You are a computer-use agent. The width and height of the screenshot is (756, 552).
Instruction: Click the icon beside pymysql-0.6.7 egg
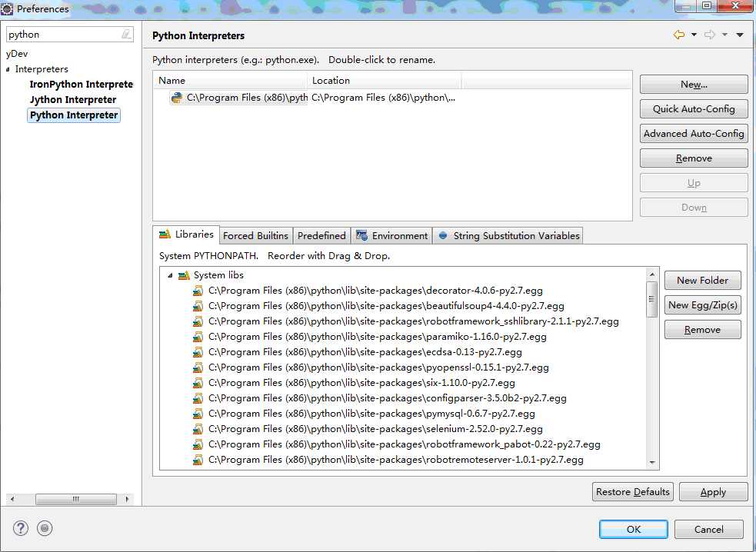coord(198,414)
